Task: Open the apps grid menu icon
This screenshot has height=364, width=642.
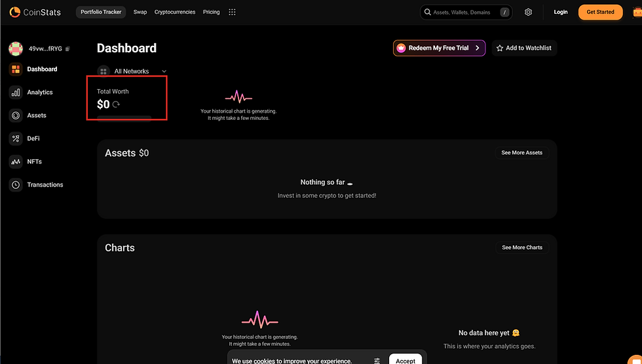Action: click(x=232, y=12)
